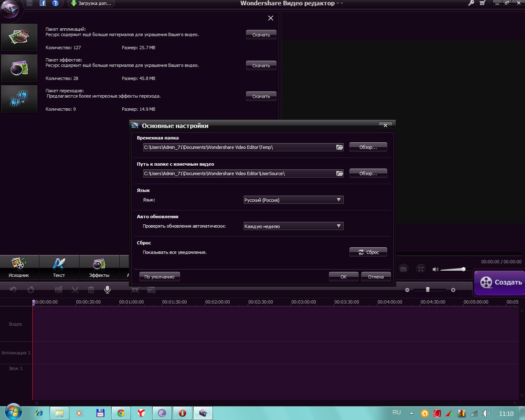Open the 'Русский (Россия)' language dropdown
525x420 pixels.
293,200
